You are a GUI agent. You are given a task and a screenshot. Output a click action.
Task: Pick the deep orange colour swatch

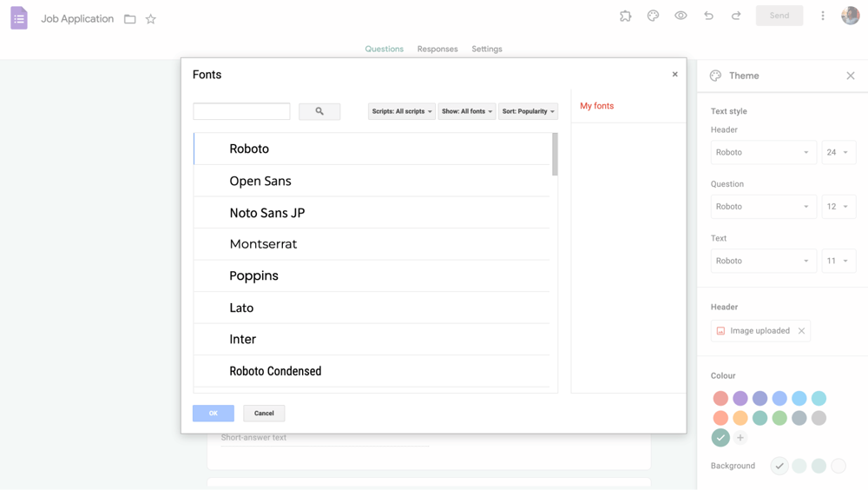coord(720,418)
